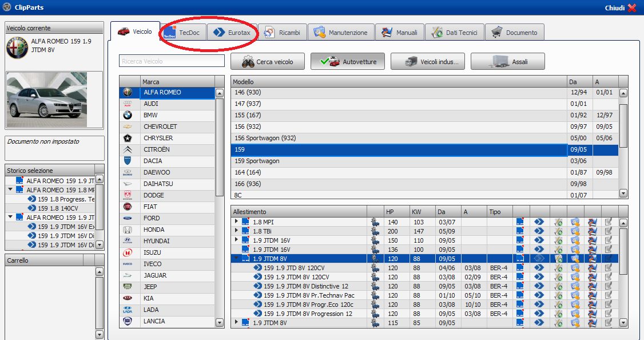Sort by the Marca column header
The width and height of the screenshot is (644, 340).
click(177, 82)
